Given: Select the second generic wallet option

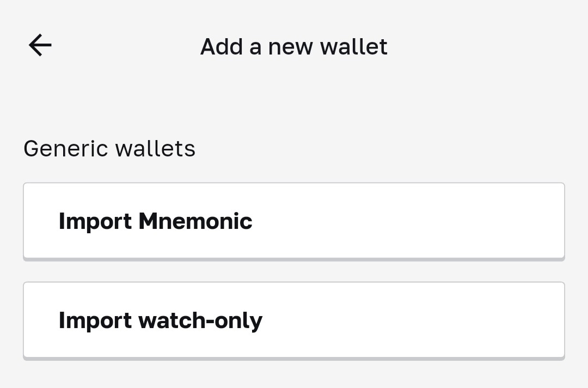Looking at the screenshot, I should point(293,320).
